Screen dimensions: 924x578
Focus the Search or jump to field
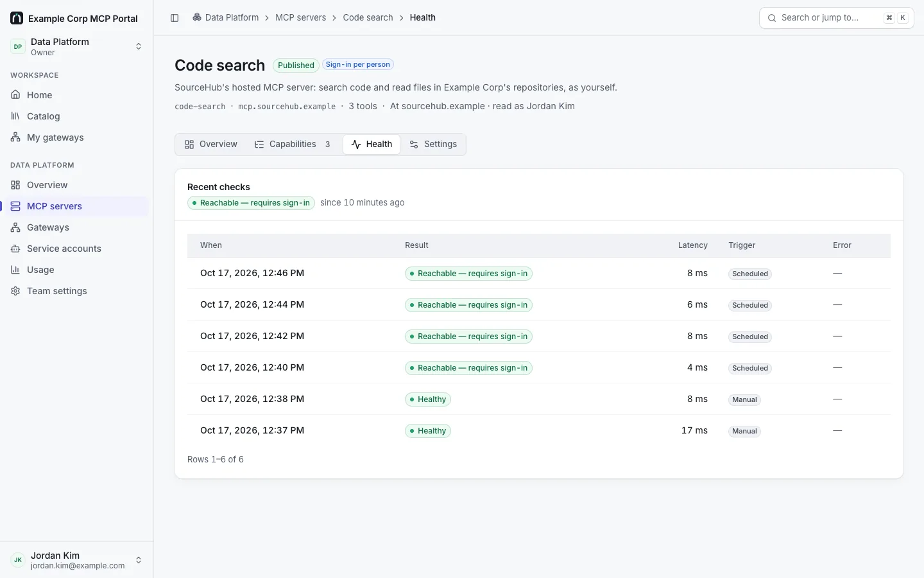point(837,18)
